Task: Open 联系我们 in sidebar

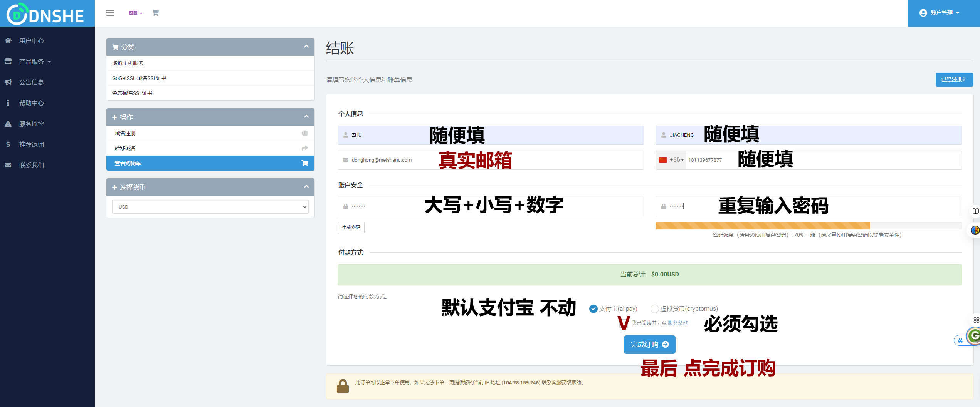Action: click(32, 165)
